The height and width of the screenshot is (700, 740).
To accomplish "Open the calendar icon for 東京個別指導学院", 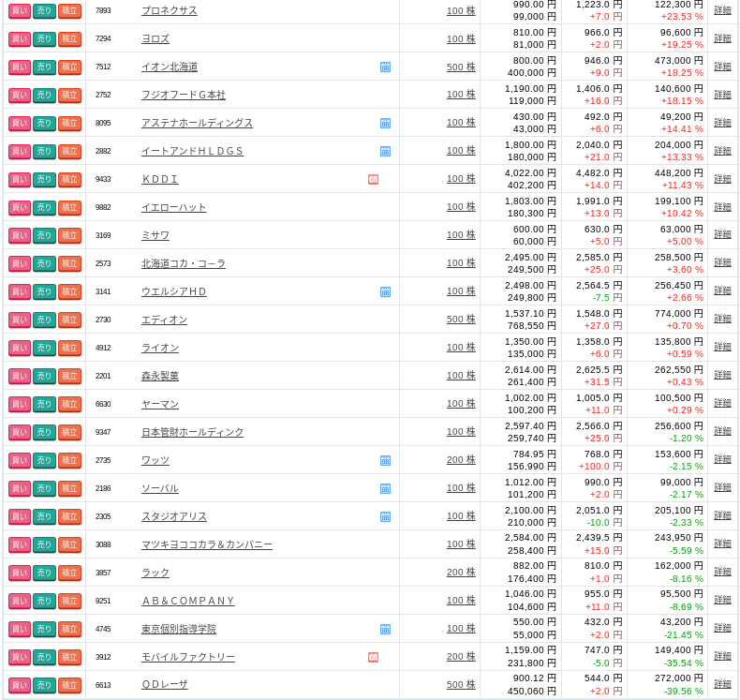I will [385, 629].
